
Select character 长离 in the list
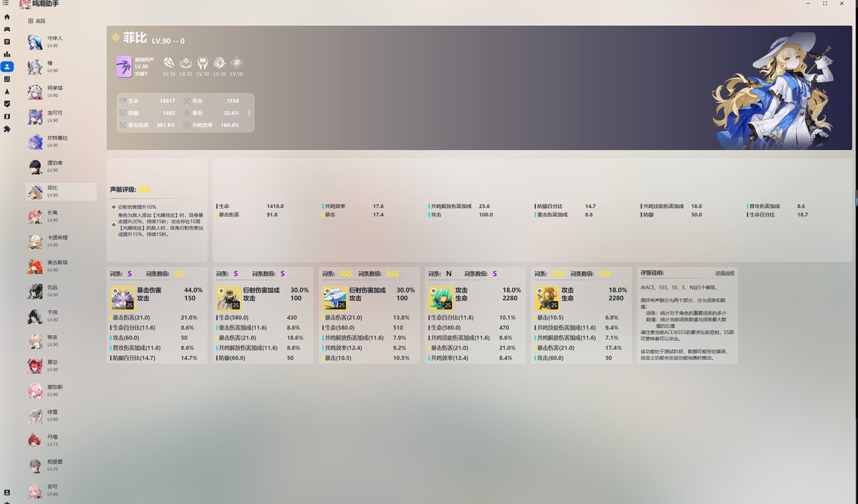61,216
